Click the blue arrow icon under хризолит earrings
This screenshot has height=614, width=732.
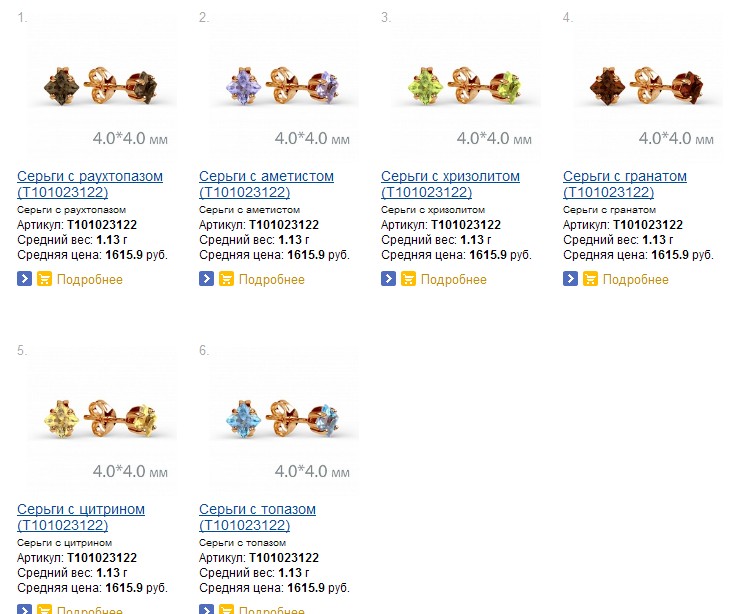pyautogui.click(x=388, y=279)
